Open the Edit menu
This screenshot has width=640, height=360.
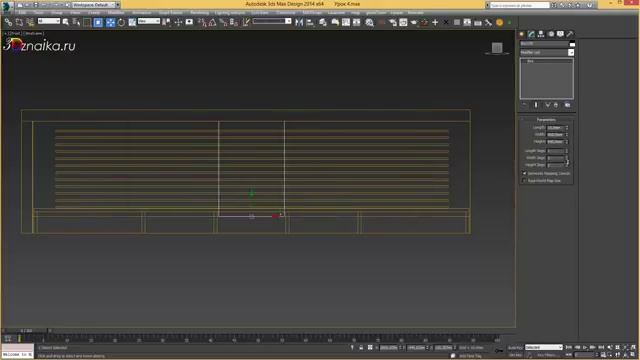click(22, 13)
